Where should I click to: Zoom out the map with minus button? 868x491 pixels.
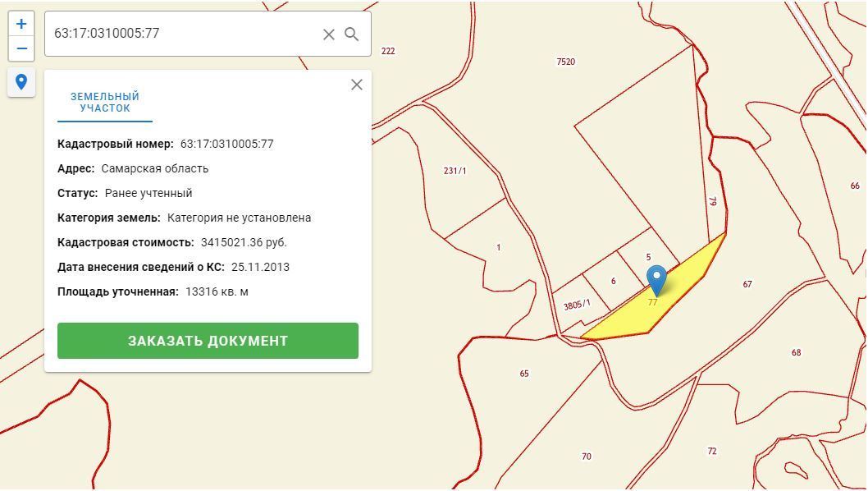pos(21,48)
